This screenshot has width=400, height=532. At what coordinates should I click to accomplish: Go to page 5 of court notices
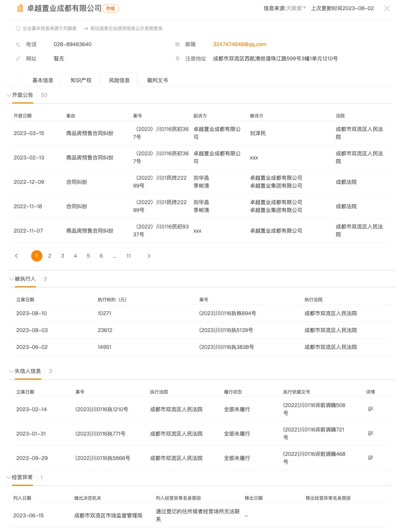pyautogui.click(x=88, y=256)
